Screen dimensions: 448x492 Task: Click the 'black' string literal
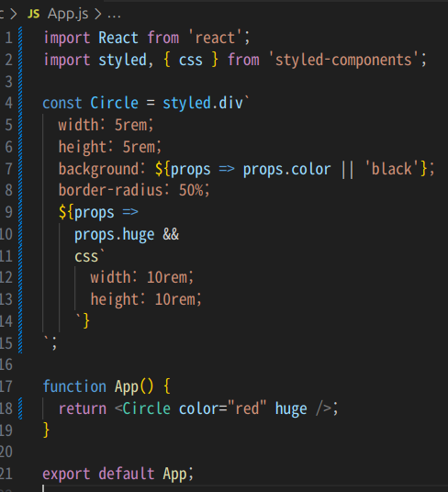[391, 169]
